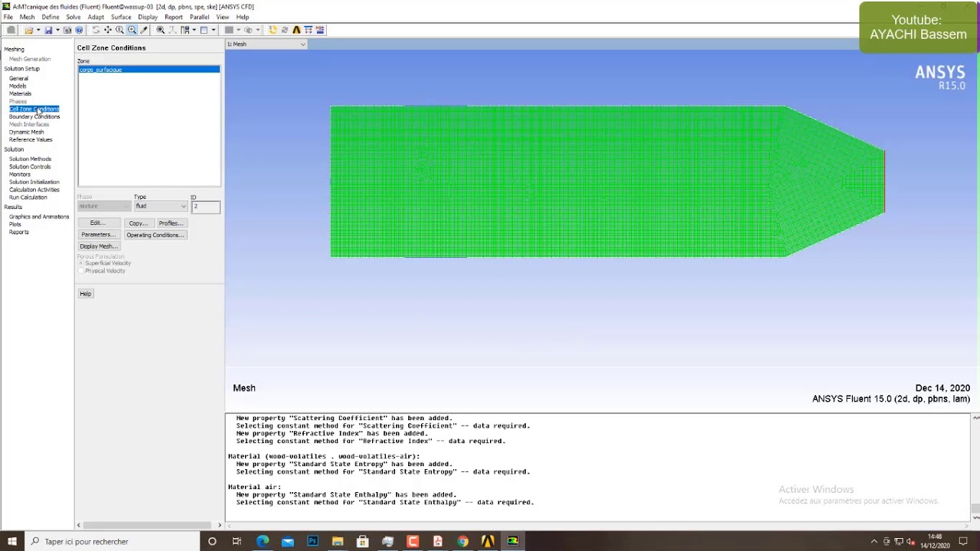980x551 pixels.
Task: Open the blue help question mark icon
Action: [79, 30]
